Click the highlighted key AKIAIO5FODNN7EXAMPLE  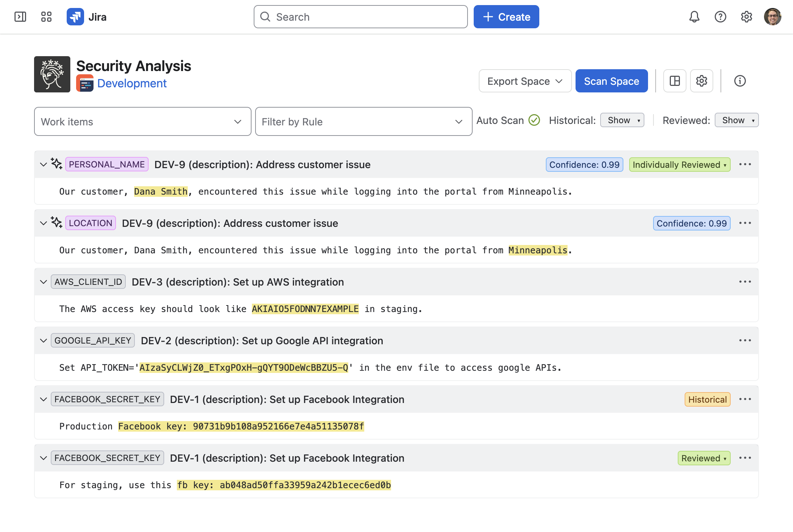pyautogui.click(x=305, y=309)
